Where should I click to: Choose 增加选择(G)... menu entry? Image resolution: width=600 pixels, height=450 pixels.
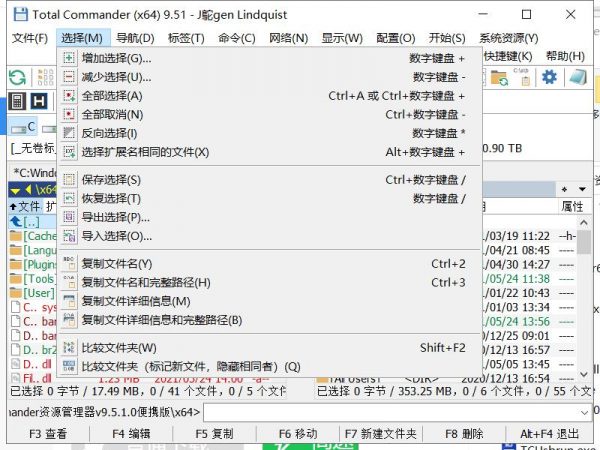(x=269, y=58)
